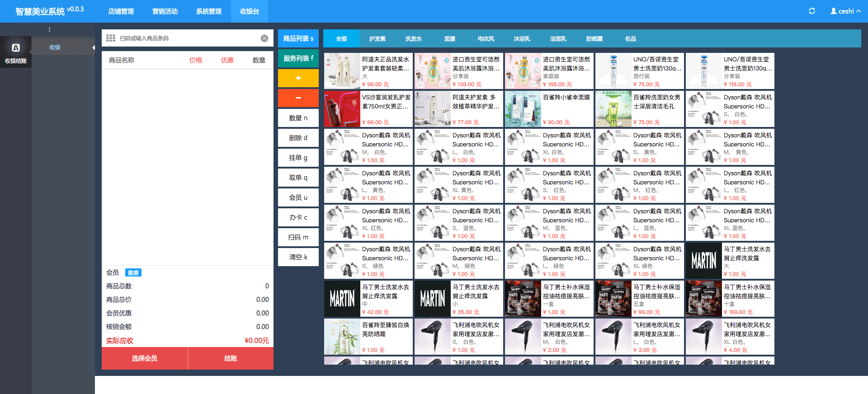Select 阿道夫护发素 ¥77.00 product
This screenshot has height=394, width=868.
pyautogui.click(x=459, y=109)
